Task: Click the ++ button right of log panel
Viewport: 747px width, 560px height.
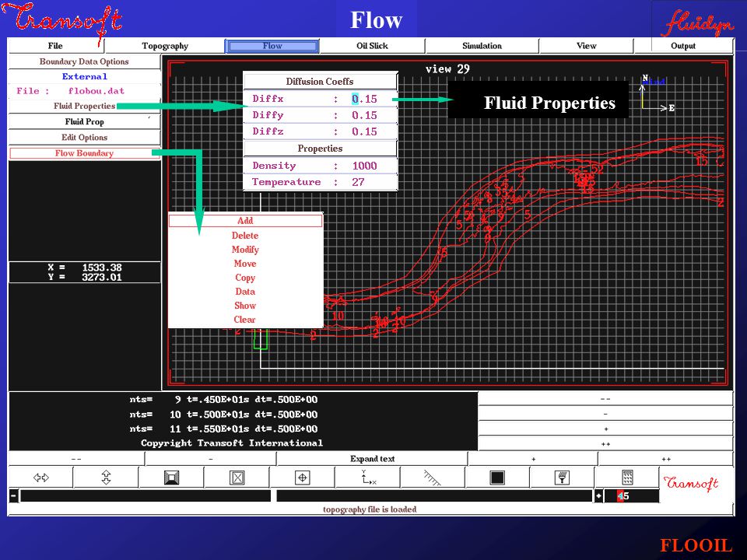Action: click(x=605, y=444)
